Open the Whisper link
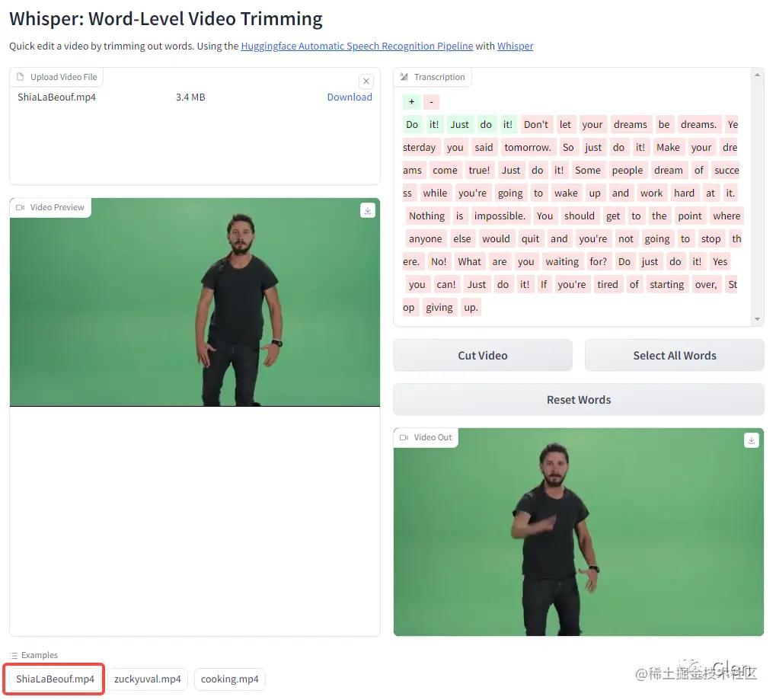This screenshot has width=776, height=700. point(516,46)
